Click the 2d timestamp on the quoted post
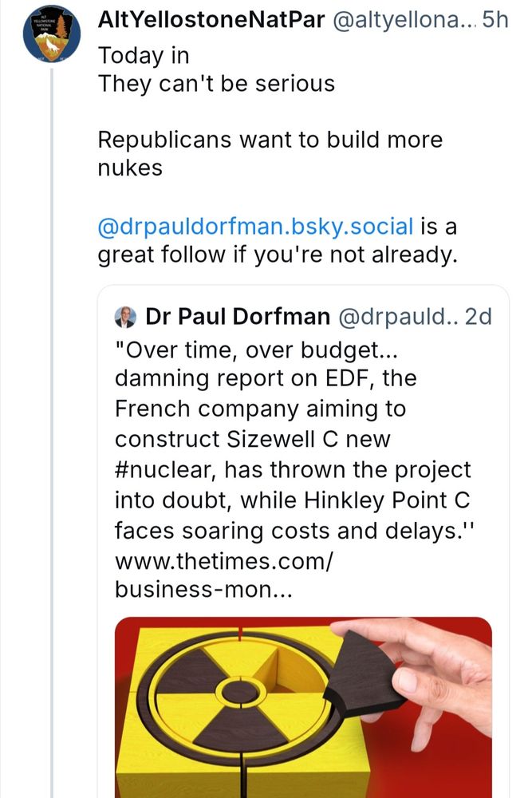Screen dimensions: 532x798 pyautogui.click(x=479, y=315)
